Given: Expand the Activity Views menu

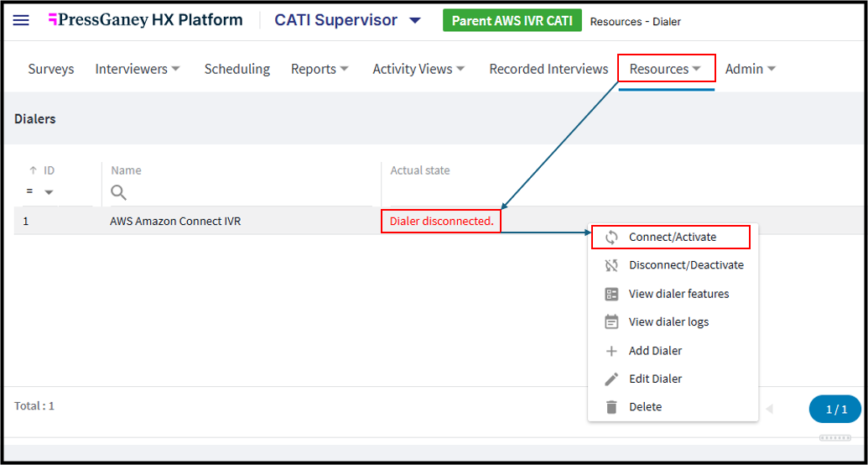Looking at the screenshot, I should [x=418, y=70].
